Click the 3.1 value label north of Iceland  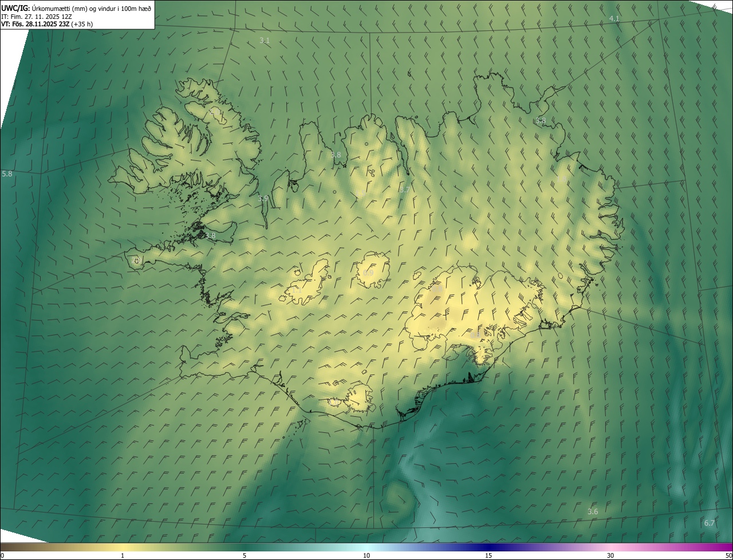(x=265, y=41)
